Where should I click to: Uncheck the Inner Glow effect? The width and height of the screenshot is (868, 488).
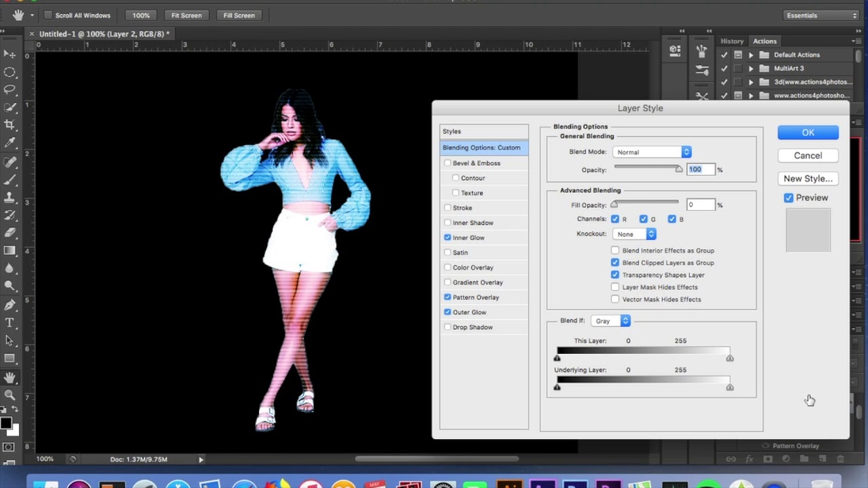click(x=448, y=238)
